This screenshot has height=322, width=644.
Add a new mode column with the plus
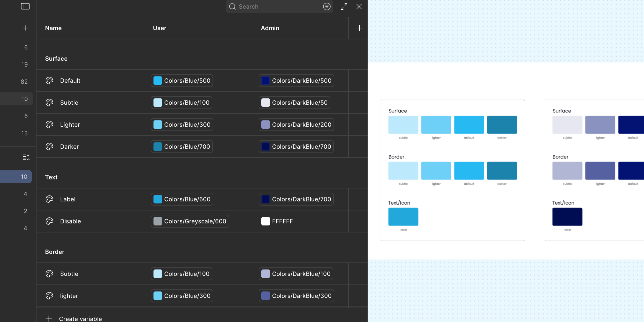click(359, 28)
